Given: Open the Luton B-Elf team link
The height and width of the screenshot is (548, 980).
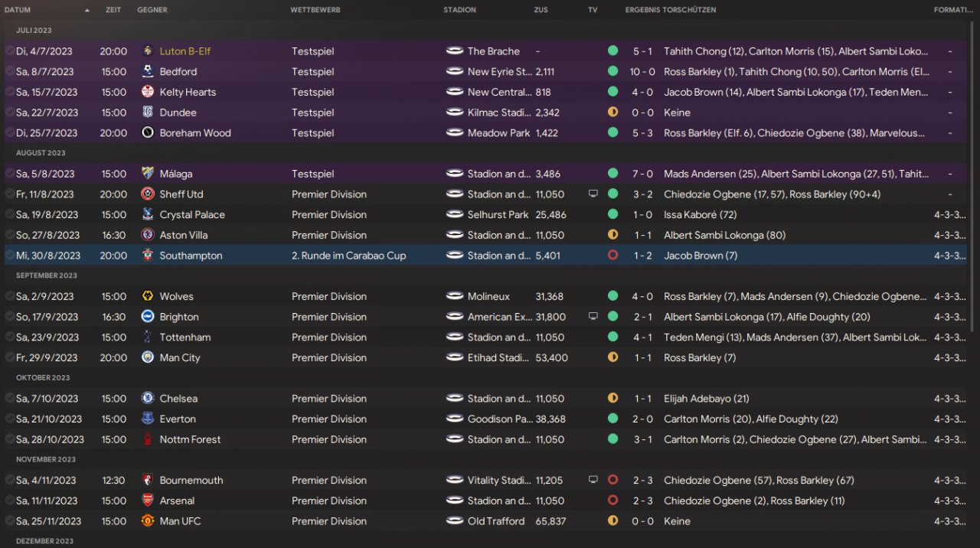Looking at the screenshot, I should [185, 51].
